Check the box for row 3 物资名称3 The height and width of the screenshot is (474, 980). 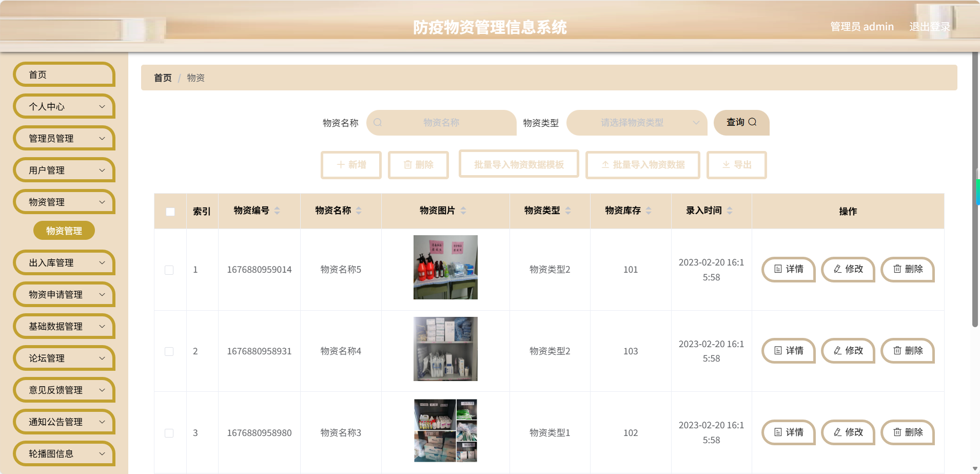169,433
